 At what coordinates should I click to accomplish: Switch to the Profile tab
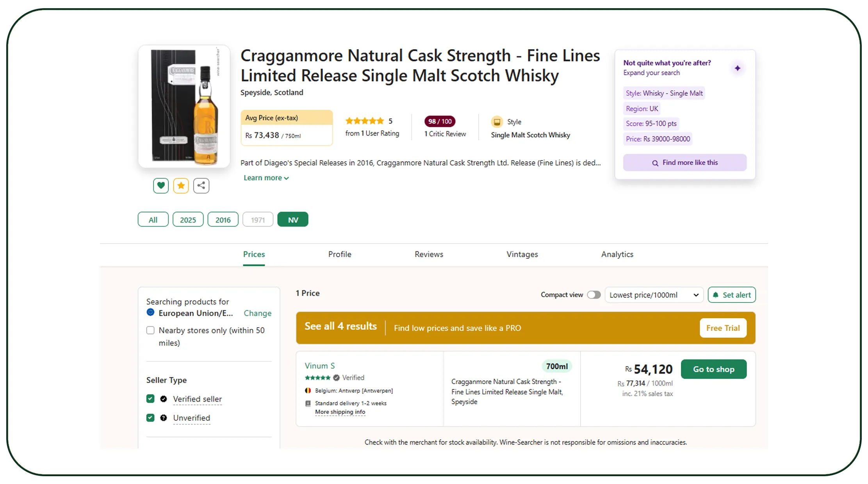340,254
